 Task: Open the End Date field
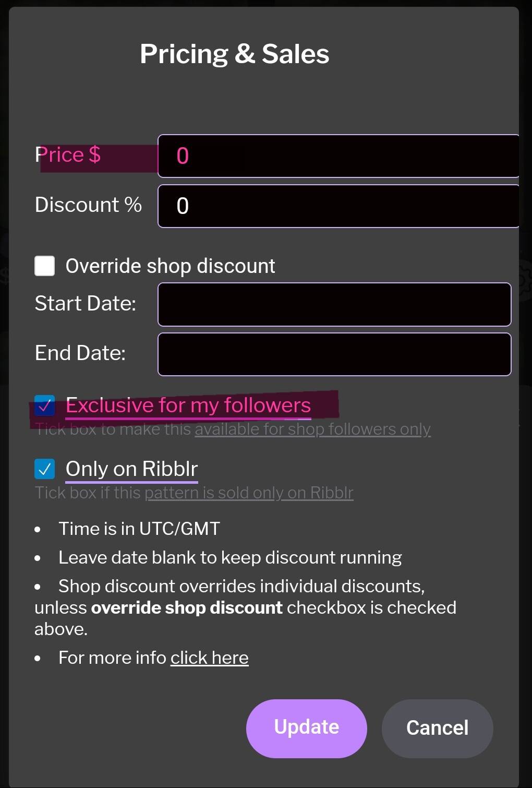tap(334, 354)
